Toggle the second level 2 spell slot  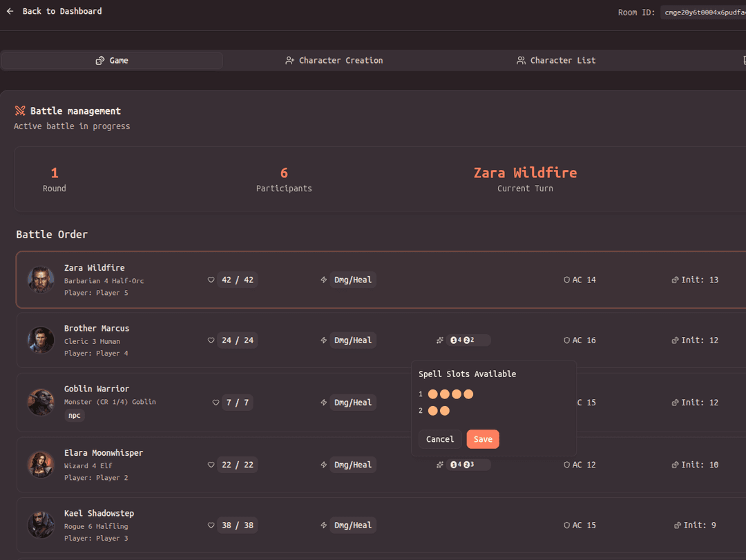coord(445,411)
